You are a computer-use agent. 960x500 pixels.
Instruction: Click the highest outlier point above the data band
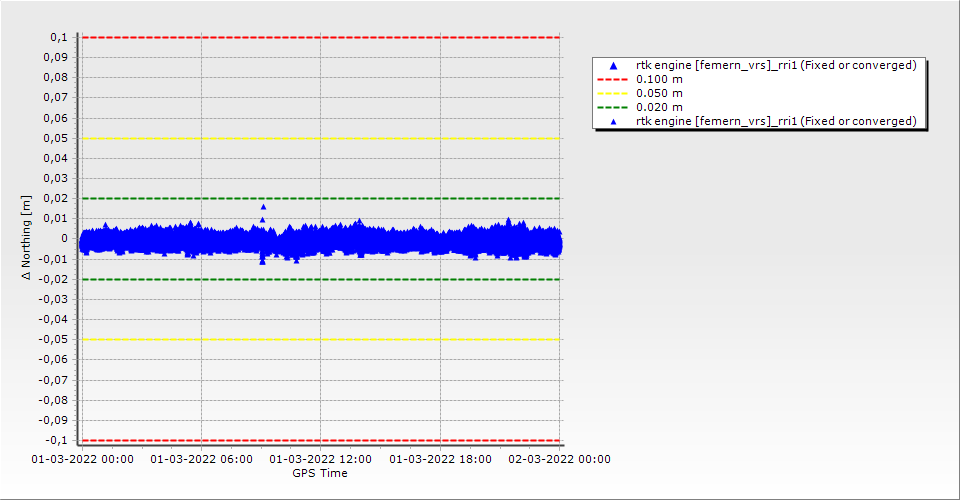(263, 207)
